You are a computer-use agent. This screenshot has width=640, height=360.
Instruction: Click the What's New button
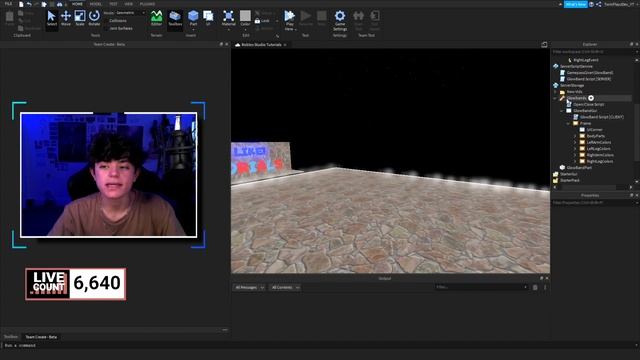coord(576,4)
